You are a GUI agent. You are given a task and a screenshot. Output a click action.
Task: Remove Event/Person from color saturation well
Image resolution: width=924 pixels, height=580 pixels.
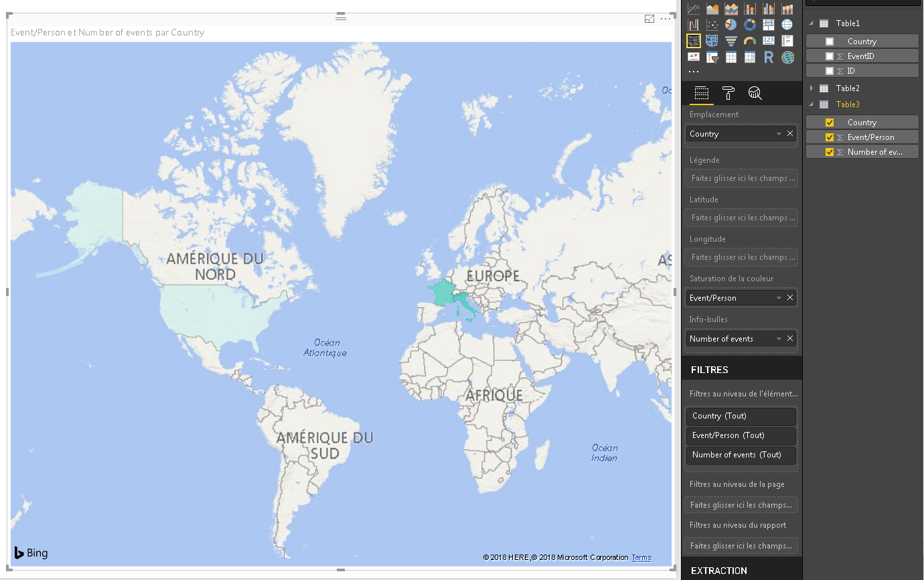(x=790, y=298)
